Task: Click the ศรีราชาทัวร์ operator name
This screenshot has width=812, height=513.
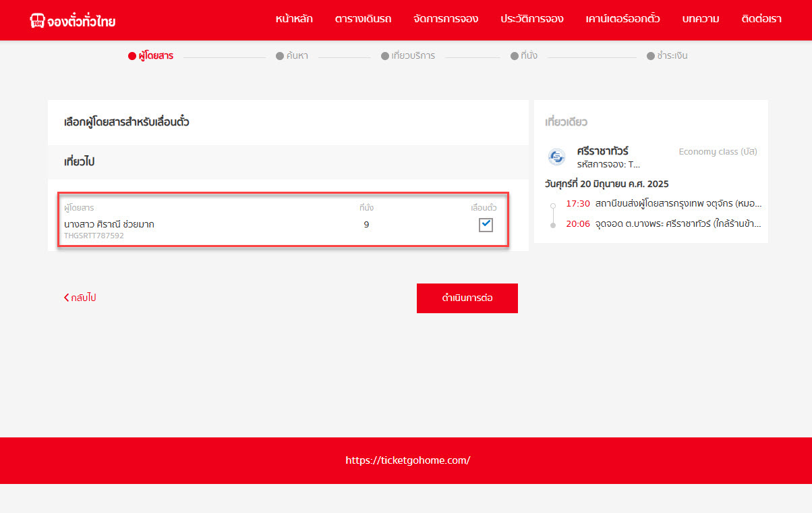Action: 603,151
